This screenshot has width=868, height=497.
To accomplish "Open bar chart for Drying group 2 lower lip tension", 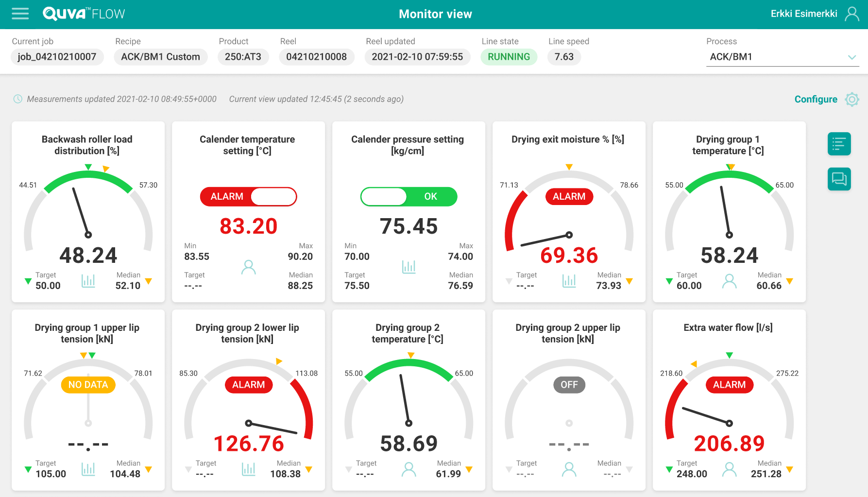I will pos(249,469).
